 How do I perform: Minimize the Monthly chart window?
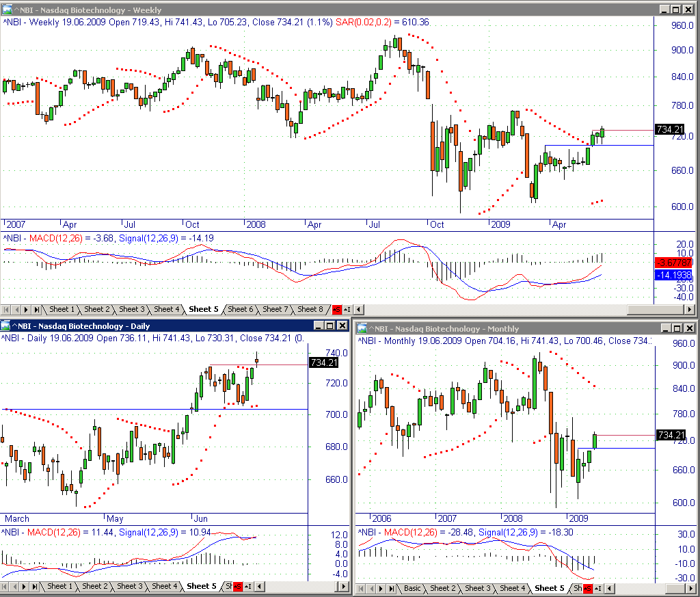666,328
